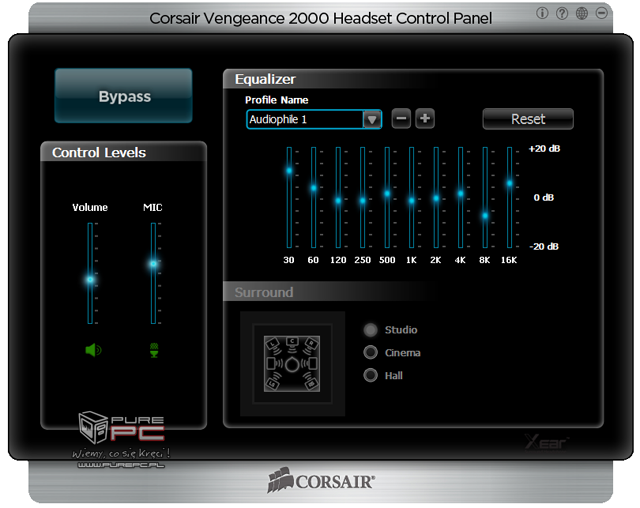Click the Equalizer section header
640x508 pixels.
coord(265,79)
